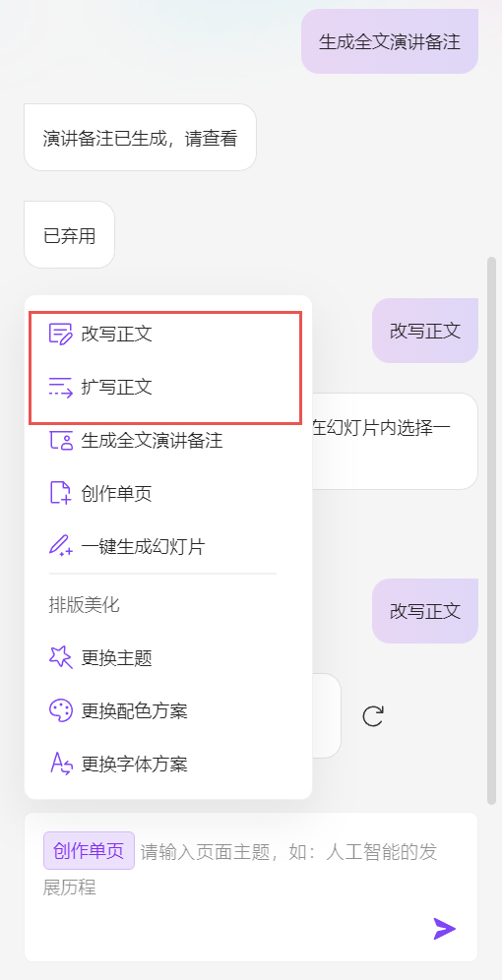Click the chat vertical scrollbar

[x=491, y=530]
